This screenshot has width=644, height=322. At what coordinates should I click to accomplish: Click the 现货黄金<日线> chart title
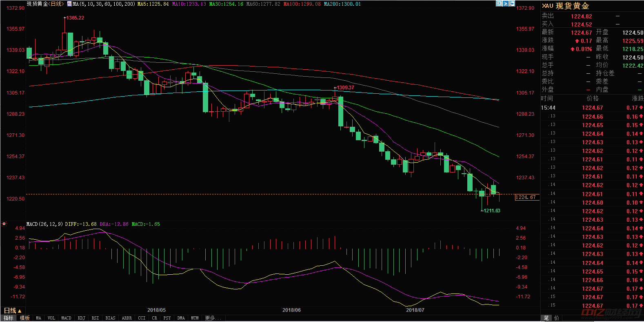[45, 4]
